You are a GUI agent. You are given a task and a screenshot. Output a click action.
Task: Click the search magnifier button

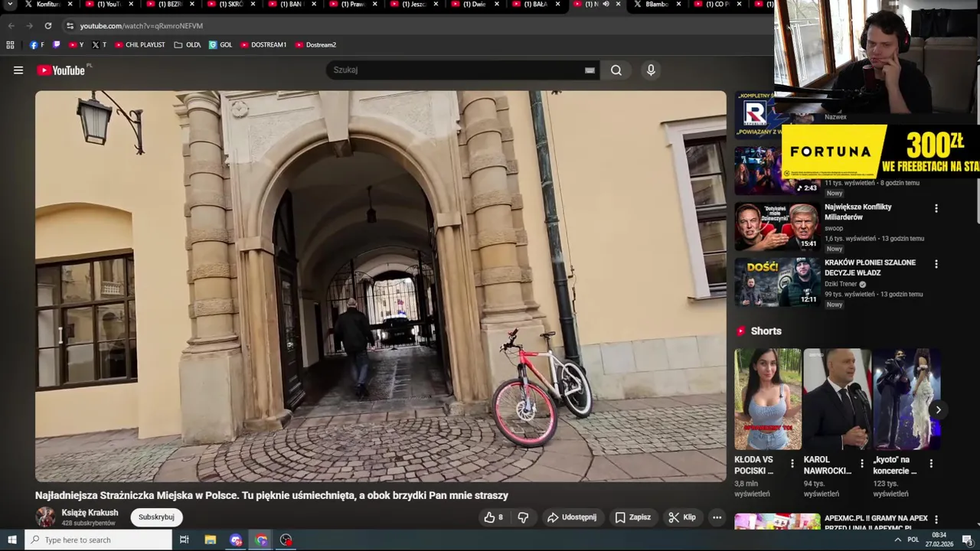616,70
